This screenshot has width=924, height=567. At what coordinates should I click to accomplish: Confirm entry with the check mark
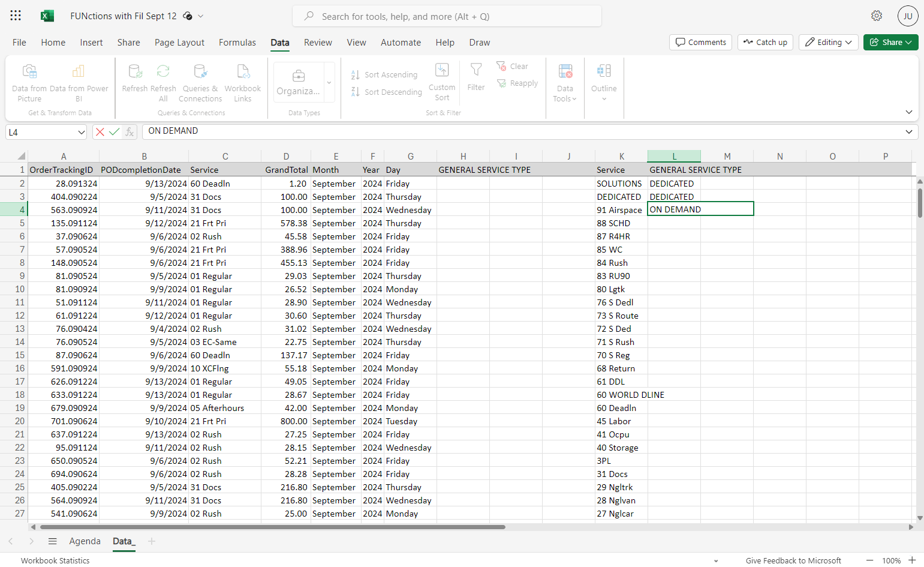click(114, 132)
